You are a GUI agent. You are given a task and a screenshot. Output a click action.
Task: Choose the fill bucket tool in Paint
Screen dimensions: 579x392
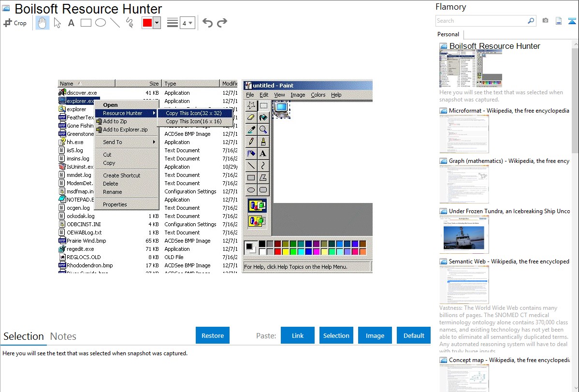tap(263, 117)
